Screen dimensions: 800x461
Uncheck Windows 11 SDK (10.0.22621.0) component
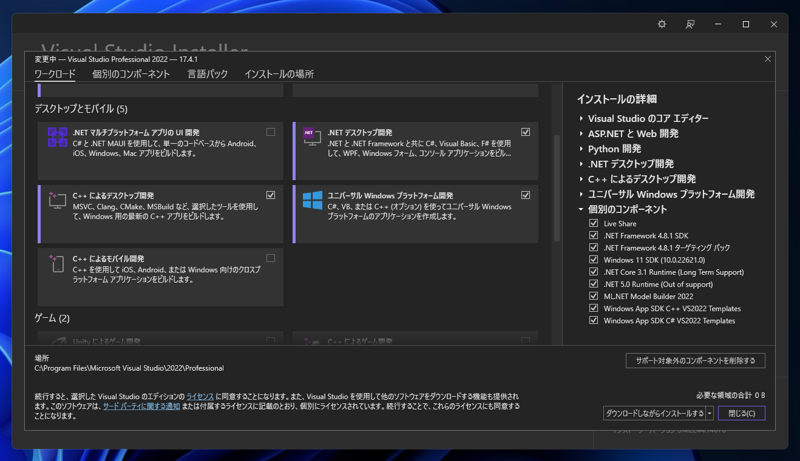coord(593,260)
